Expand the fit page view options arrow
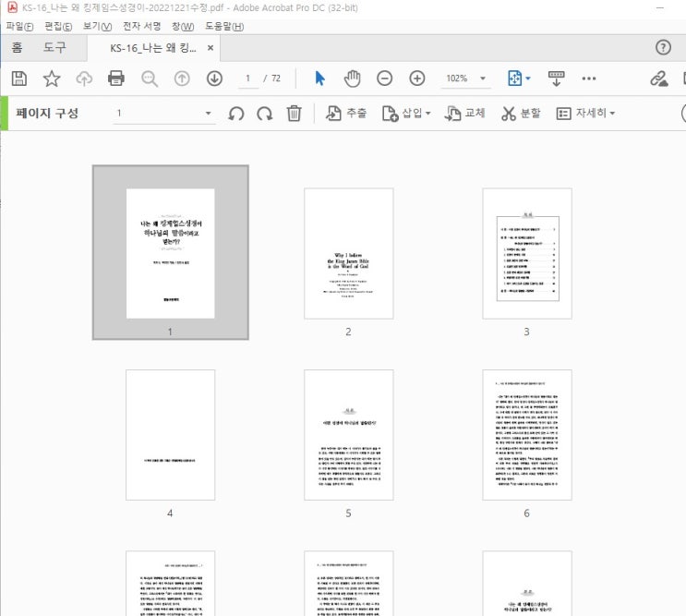Screen dimensions: 686x616 (x=528, y=79)
